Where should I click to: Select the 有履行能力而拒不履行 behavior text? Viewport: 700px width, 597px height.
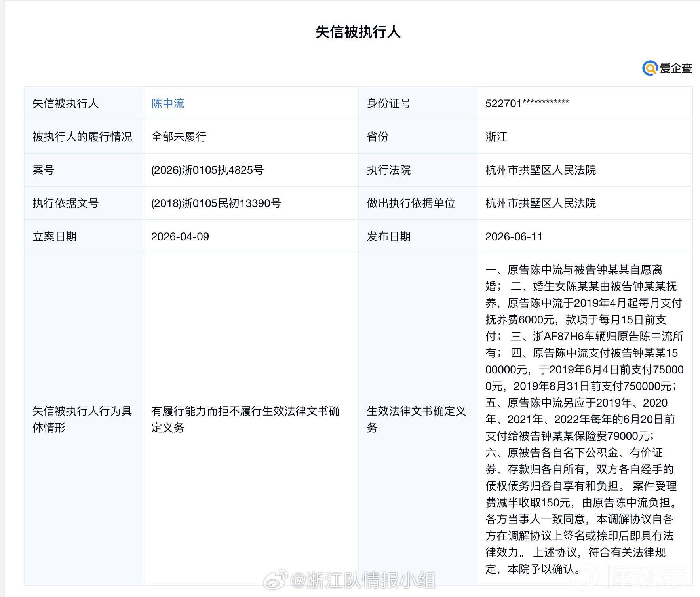coord(245,419)
